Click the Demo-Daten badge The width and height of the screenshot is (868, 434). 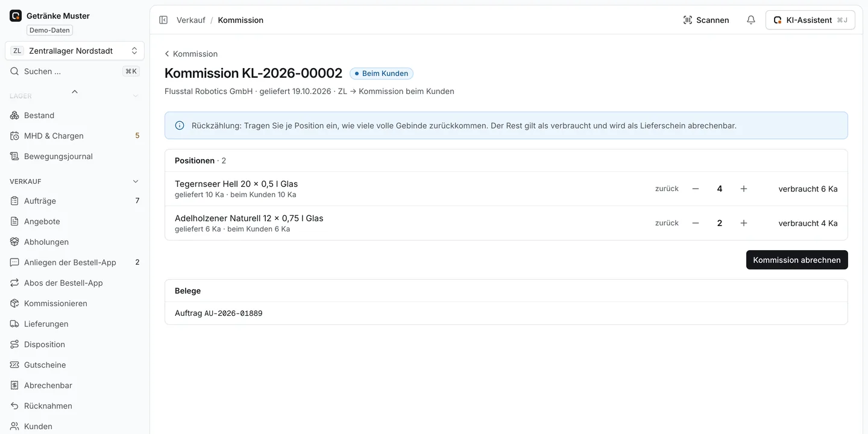(49, 30)
